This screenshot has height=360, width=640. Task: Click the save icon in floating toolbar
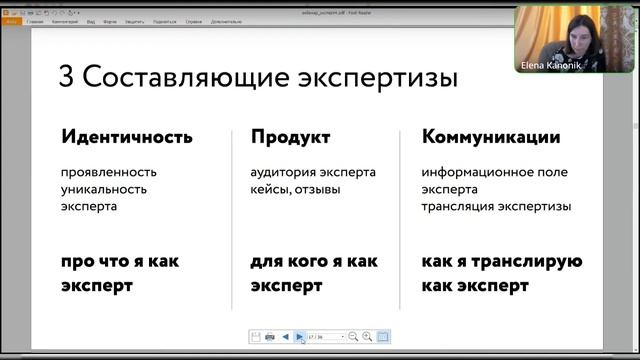tap(256, 337)
